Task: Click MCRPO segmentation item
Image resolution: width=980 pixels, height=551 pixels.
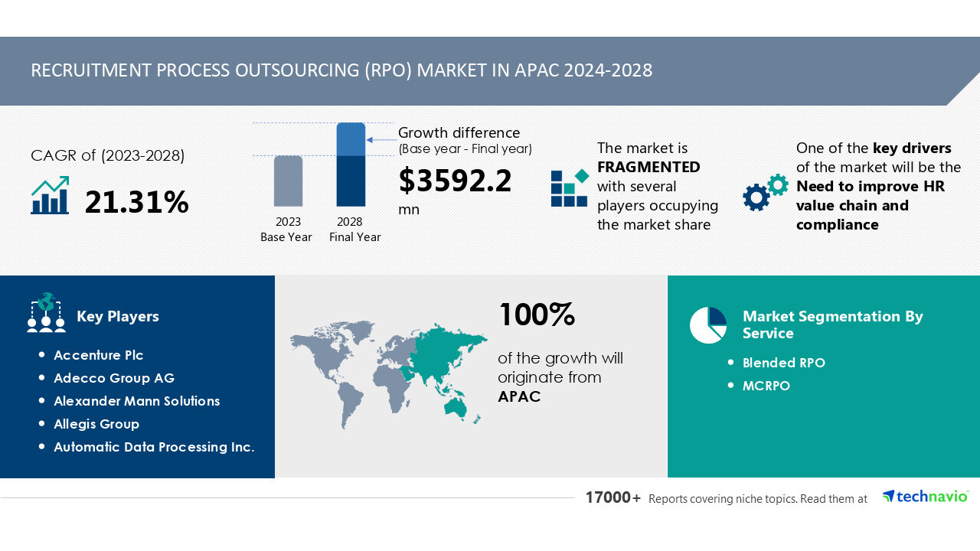Action: 766,386
